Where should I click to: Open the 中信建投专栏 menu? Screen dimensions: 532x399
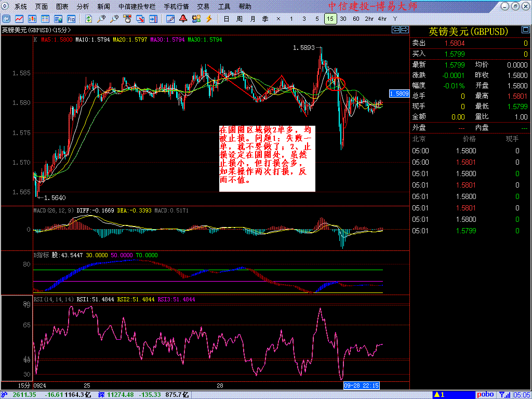137,6
